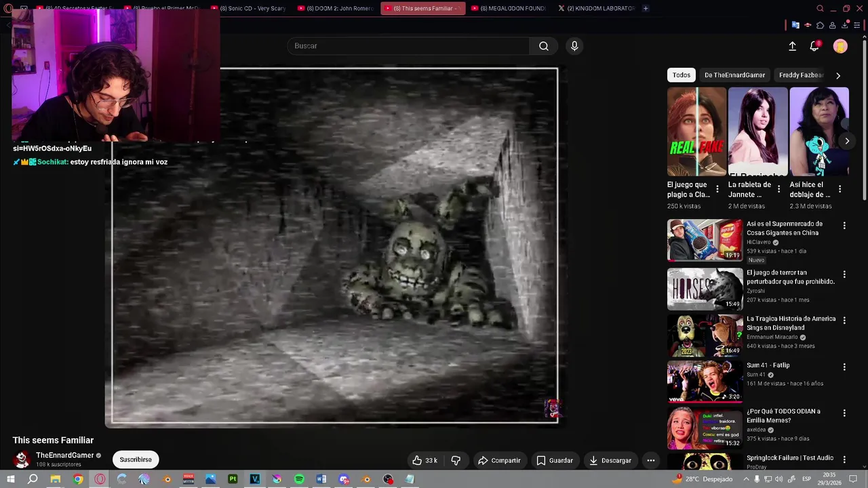868x488 pixels.
Task: Click the Suscribirse button
Action: tap(136, 460)
